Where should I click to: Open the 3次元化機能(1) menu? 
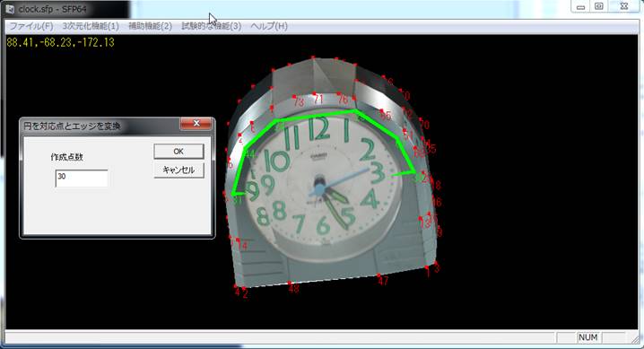click(91, 26)
